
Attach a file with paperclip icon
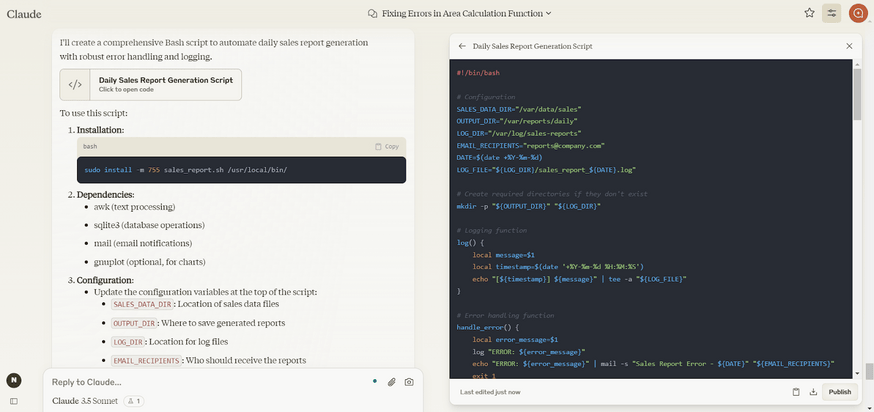pos(392,382)
